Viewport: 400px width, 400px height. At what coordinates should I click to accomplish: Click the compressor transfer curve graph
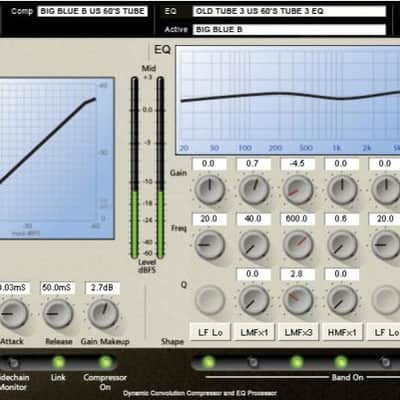coord(57,158)
